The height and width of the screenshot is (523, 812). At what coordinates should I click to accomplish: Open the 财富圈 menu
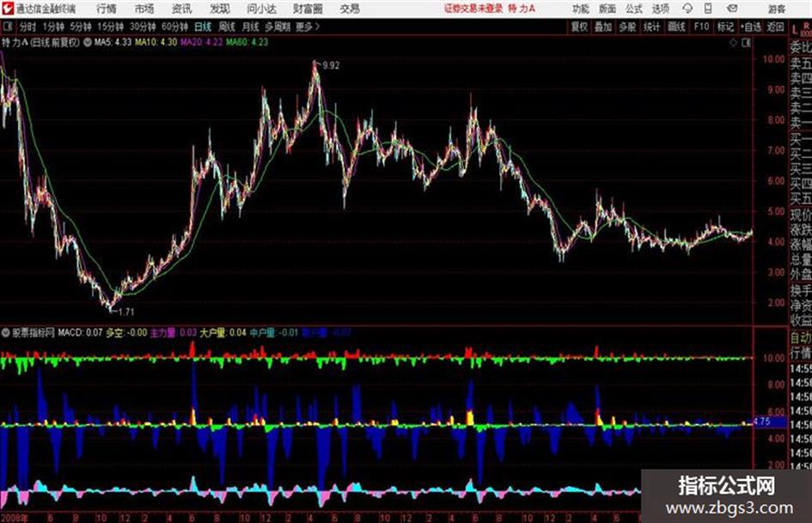point(308,9)
